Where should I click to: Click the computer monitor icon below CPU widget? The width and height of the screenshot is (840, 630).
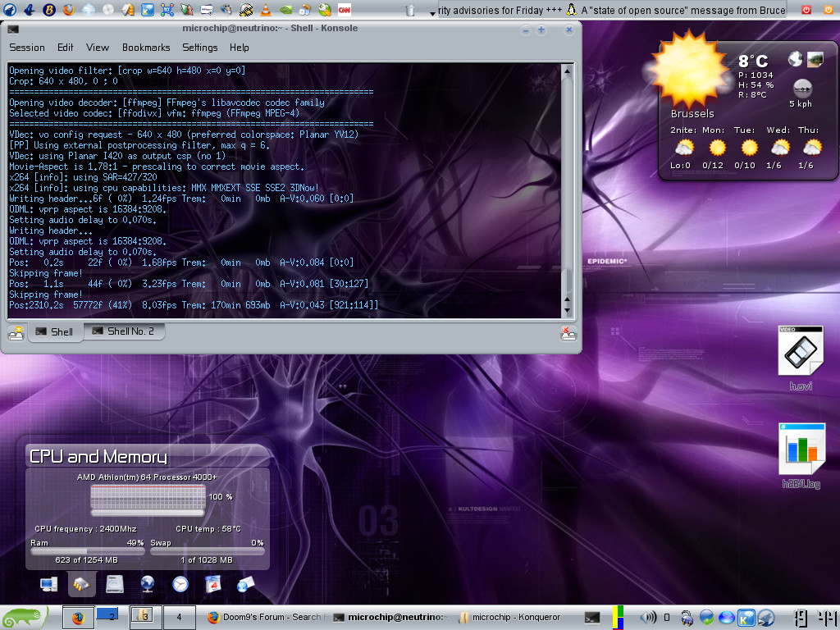[x=48, y=584]
